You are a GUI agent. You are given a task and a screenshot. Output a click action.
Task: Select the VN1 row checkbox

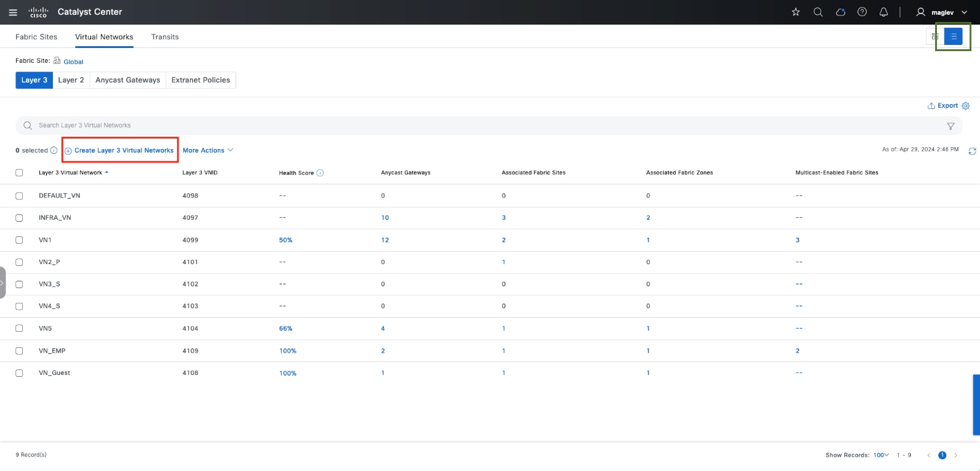19,240
